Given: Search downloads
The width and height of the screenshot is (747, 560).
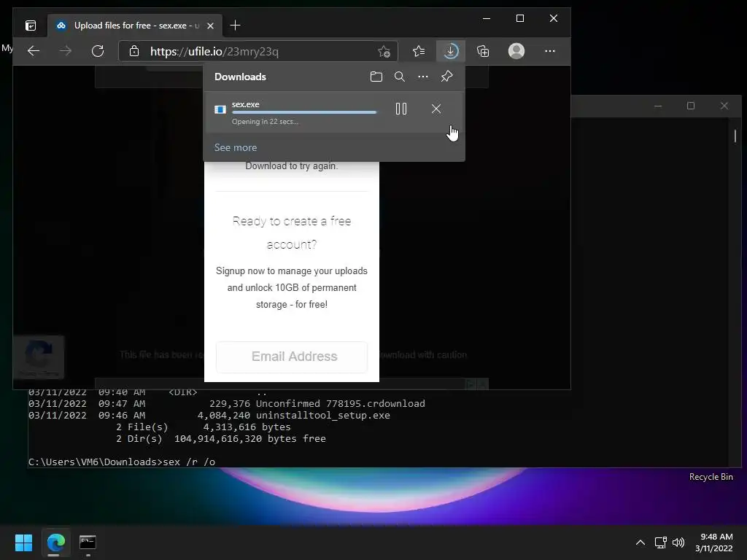Looking at the screenshot, I should pos(400,77).
